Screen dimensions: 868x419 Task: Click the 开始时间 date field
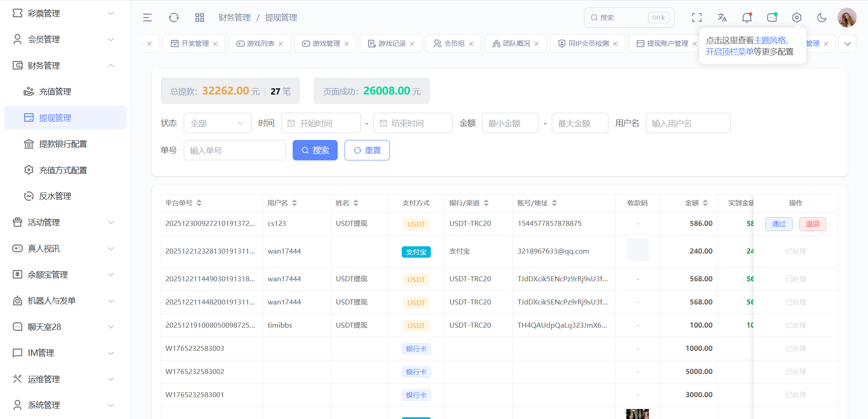pos(321,123)
